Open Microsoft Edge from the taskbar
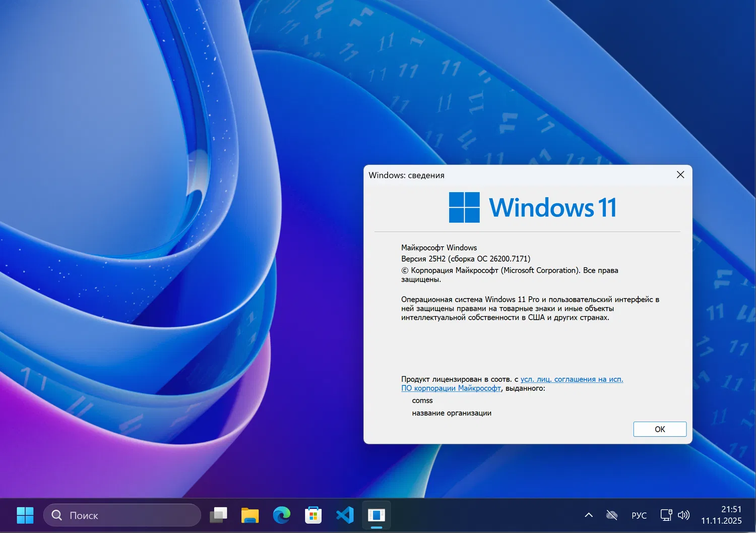Viewport: 756px width, 533px height. tap(281, 515)
